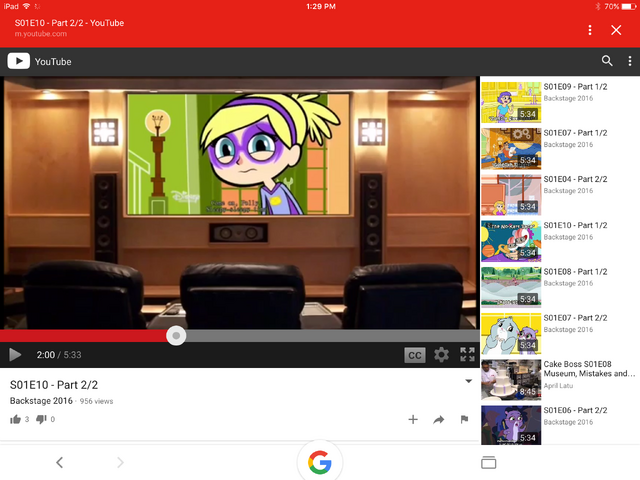The width and height of the screenshot is (640, 480).
Task: Select S01E10 - Part 1/2 title
Action: coord(575,225)
